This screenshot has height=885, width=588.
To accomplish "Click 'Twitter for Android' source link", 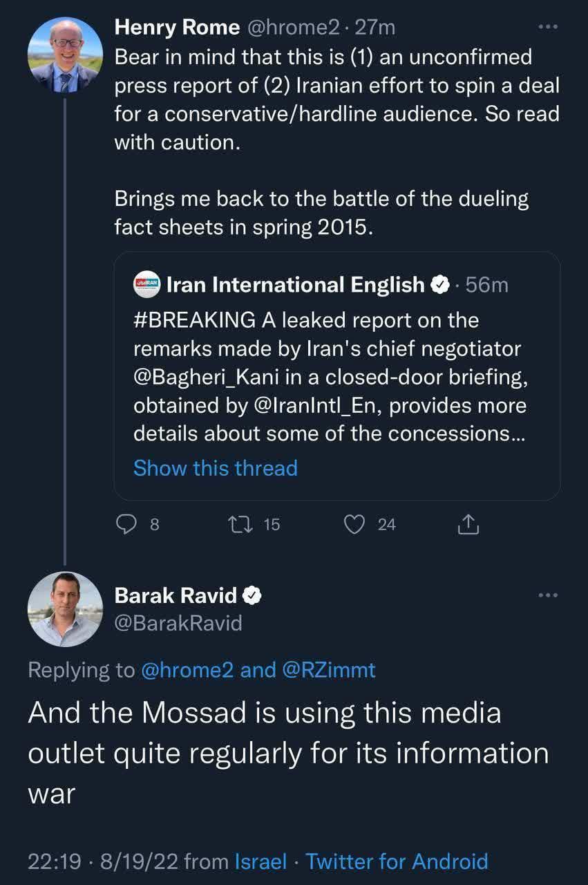I will pos(397,861).
